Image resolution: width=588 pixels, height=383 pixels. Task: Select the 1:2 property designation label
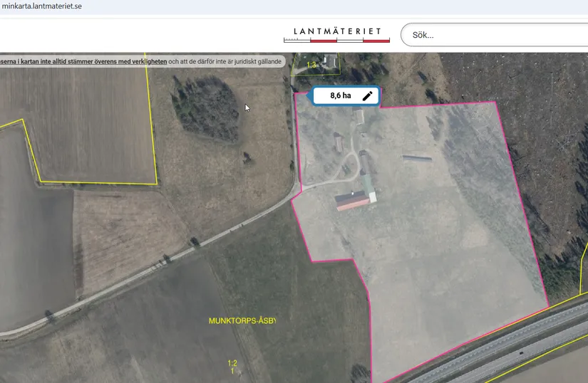coord(232,363)
